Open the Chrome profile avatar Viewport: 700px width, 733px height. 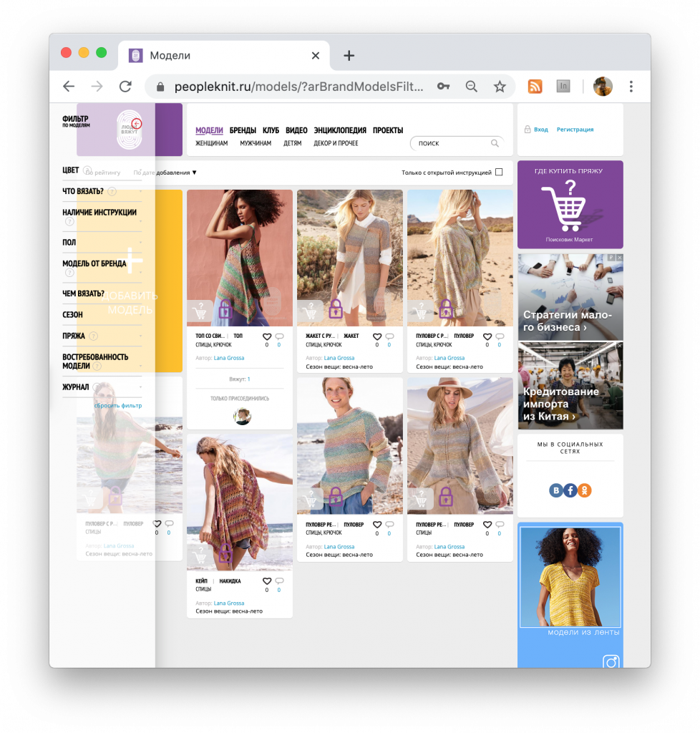coord(603,87)
